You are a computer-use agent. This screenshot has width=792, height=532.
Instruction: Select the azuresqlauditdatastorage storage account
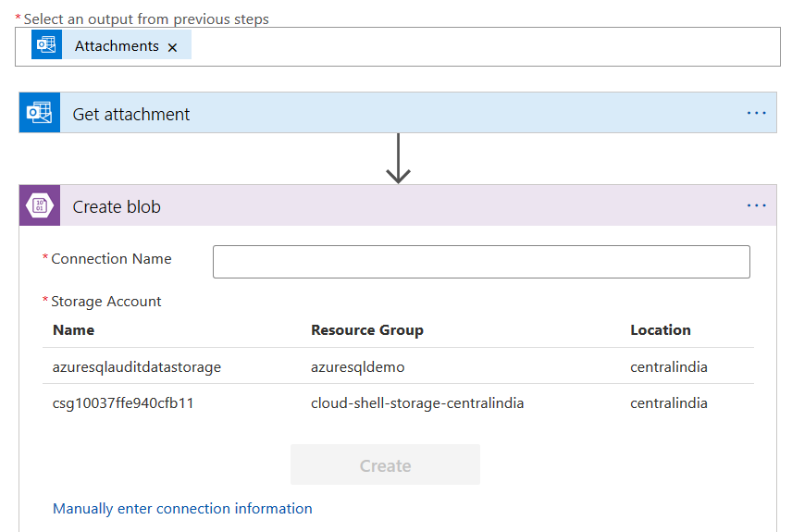(x=137, y=367)
